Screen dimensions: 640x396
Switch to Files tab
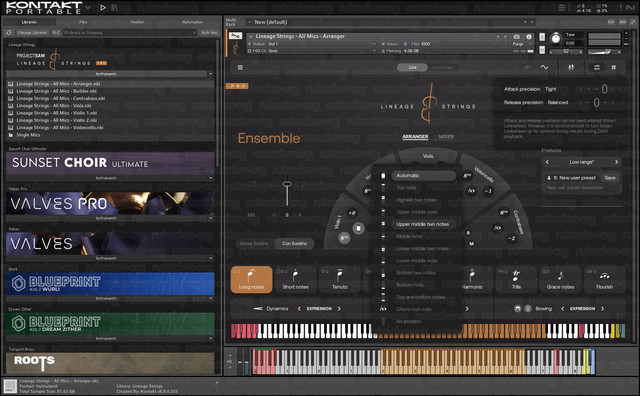83,22
